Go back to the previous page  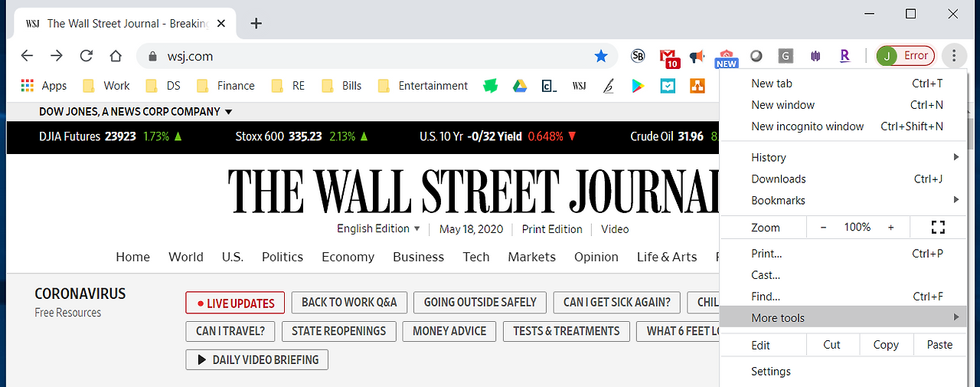27,56
